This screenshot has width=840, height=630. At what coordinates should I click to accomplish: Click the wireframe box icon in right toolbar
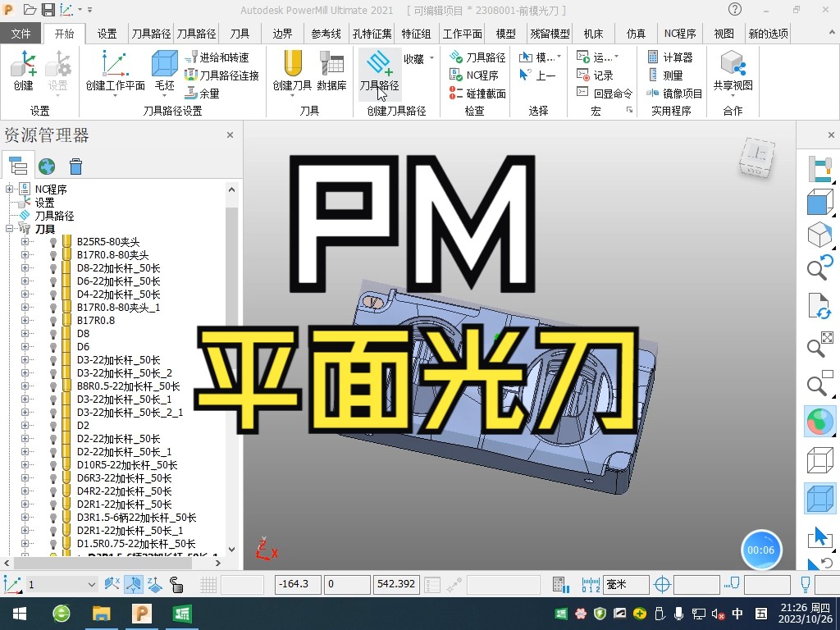point(819,461)
